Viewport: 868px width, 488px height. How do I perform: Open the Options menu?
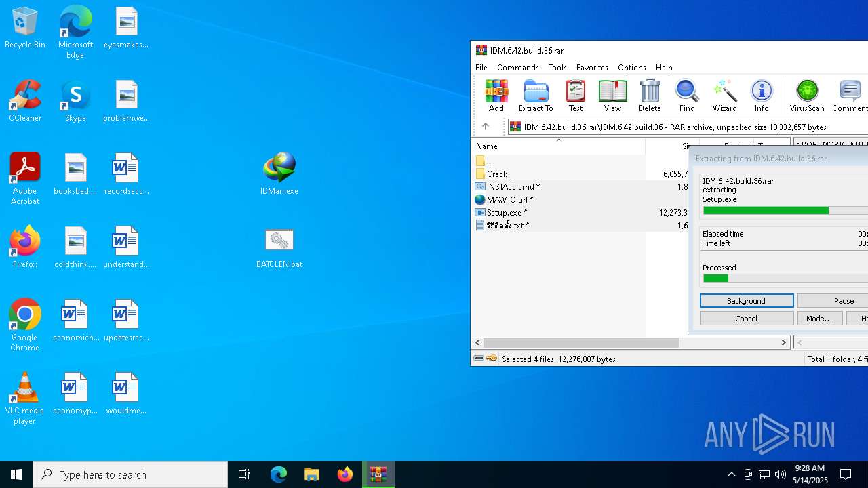631,68
